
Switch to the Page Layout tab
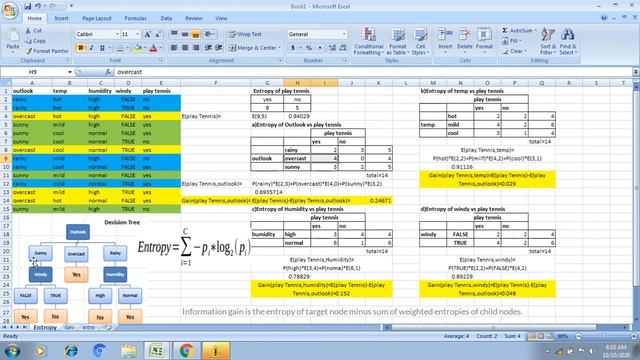(x=97, y=18)
